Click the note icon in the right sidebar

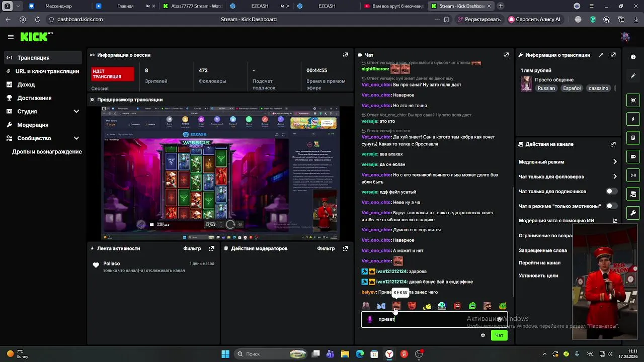pos(633,138)
